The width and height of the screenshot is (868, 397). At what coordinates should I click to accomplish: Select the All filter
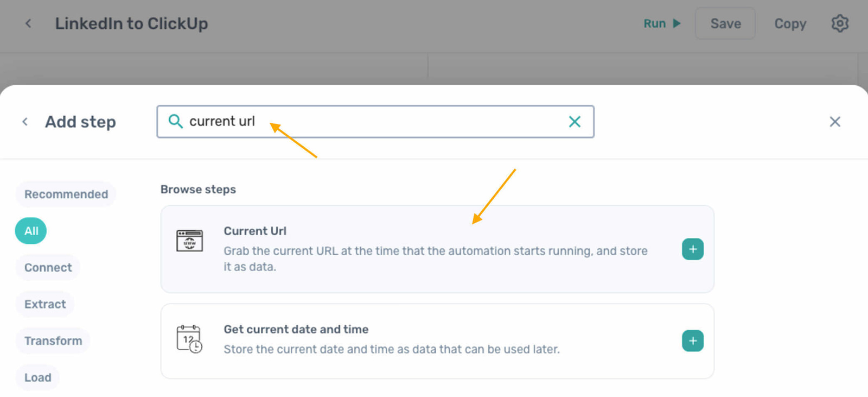coord(31,231)
